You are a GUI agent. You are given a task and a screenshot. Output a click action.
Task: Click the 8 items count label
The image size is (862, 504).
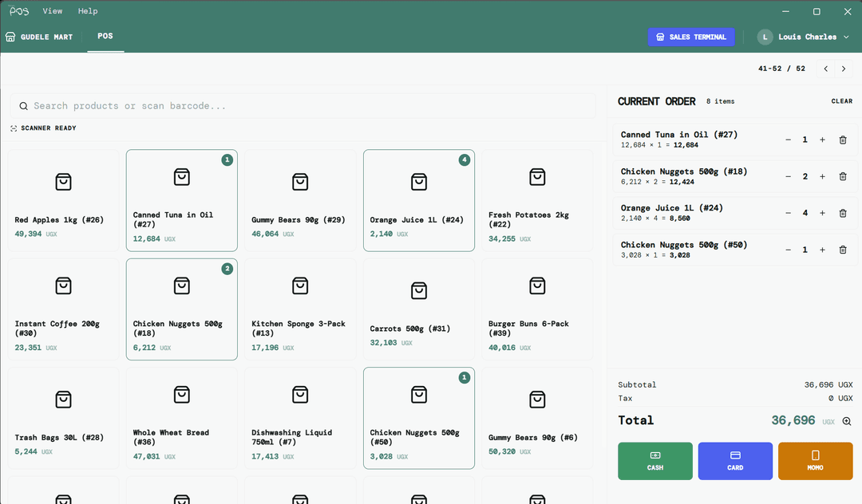coord(720,101)
